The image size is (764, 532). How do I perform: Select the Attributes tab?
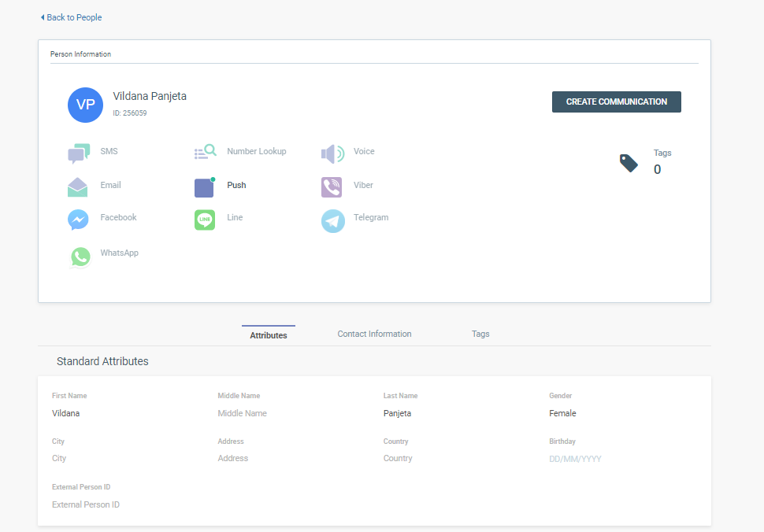click(x=269, y=335)
